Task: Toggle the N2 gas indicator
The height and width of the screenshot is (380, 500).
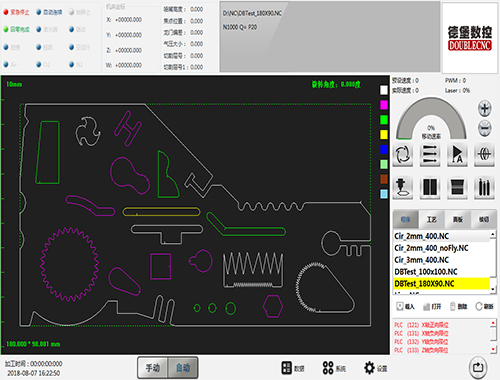Action: (x=76, y=64)
